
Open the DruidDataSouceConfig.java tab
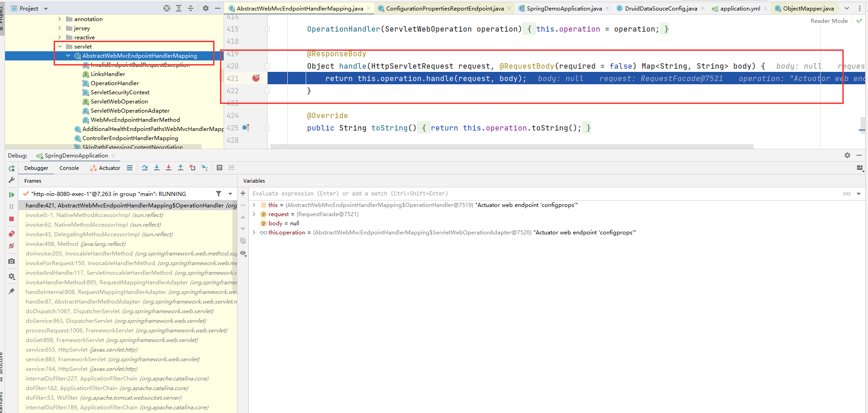click(661, 8)
